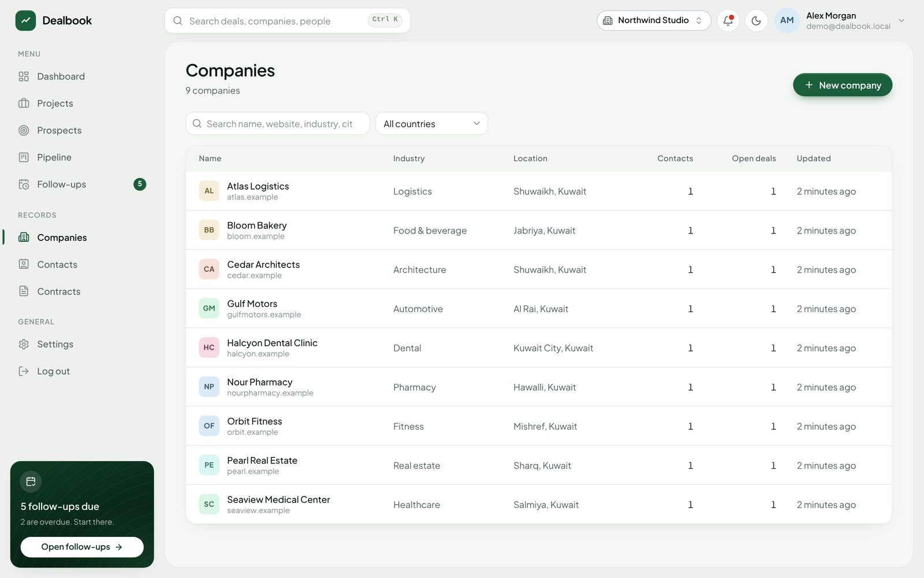Click Sharq, Kuwait location cell
The height and width of the screenshot is (578, 924).
coord(542,466)
